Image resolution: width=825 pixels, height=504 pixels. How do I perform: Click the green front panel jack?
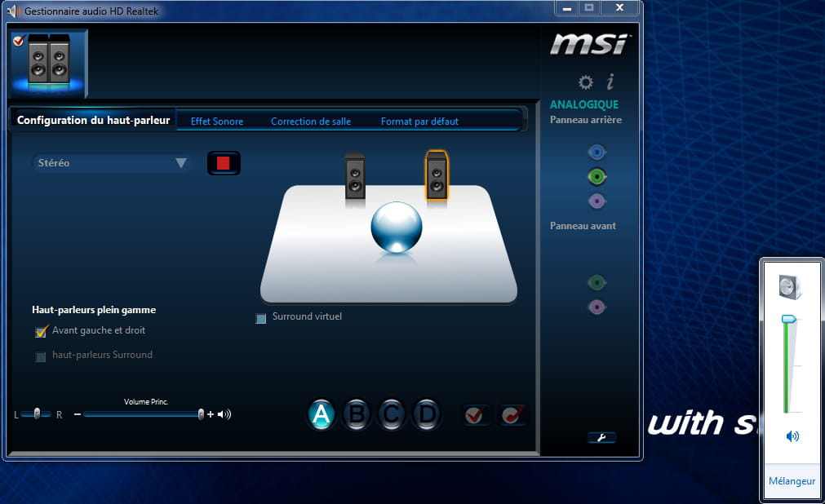[x=597, y=283]
